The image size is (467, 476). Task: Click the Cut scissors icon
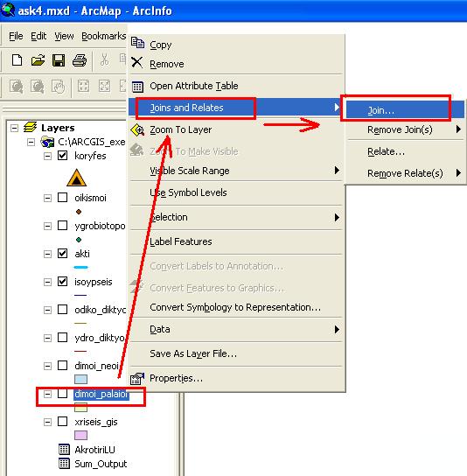coord(104,59)
